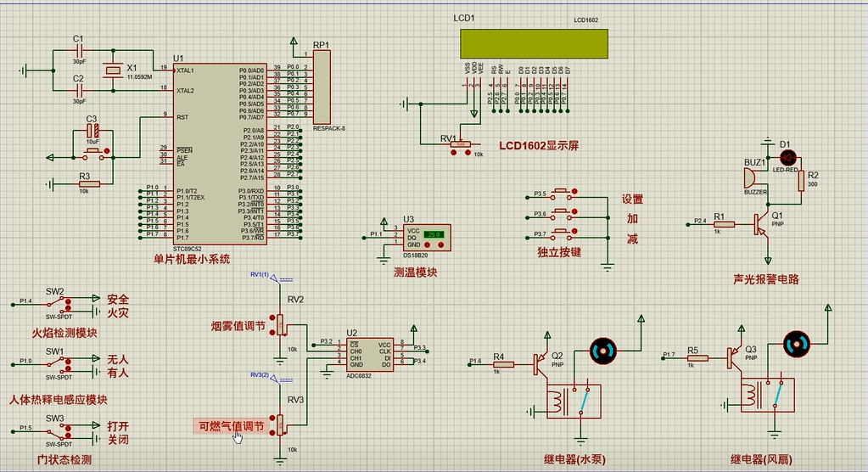Click the 测温模块 label
The height and width of the screenshot is (472, 868).
click(415, 272)
